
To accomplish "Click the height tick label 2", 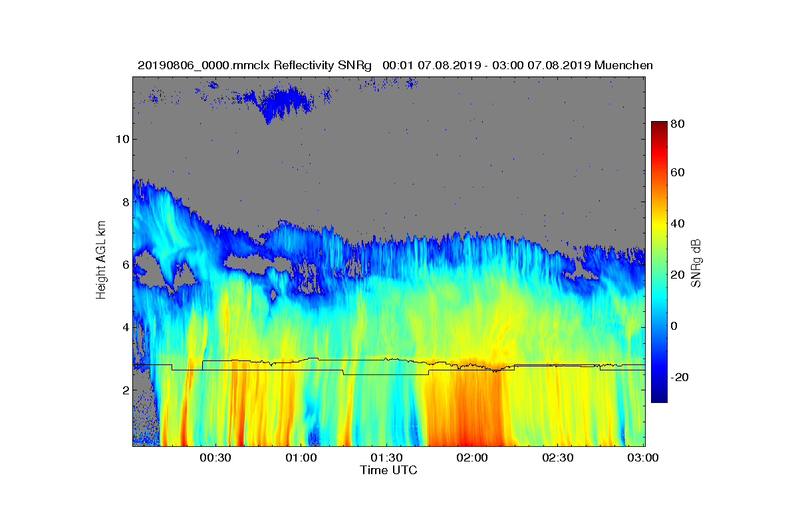I will tap(124, 390).
